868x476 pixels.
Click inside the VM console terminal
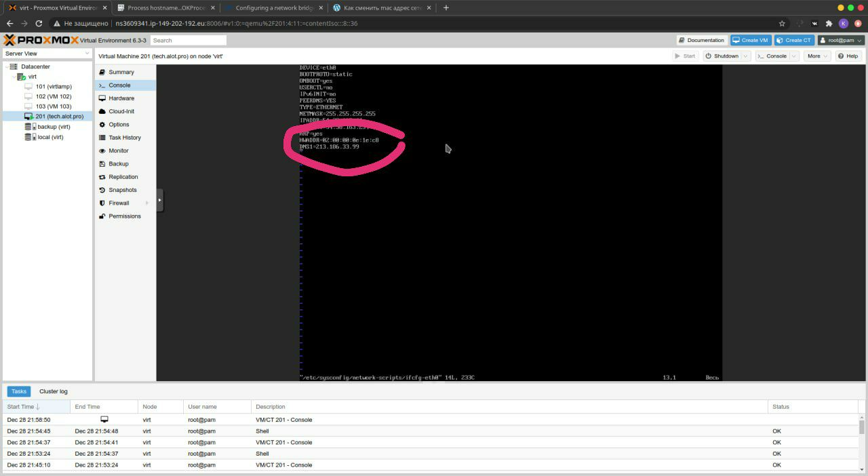tap(510, 222)
